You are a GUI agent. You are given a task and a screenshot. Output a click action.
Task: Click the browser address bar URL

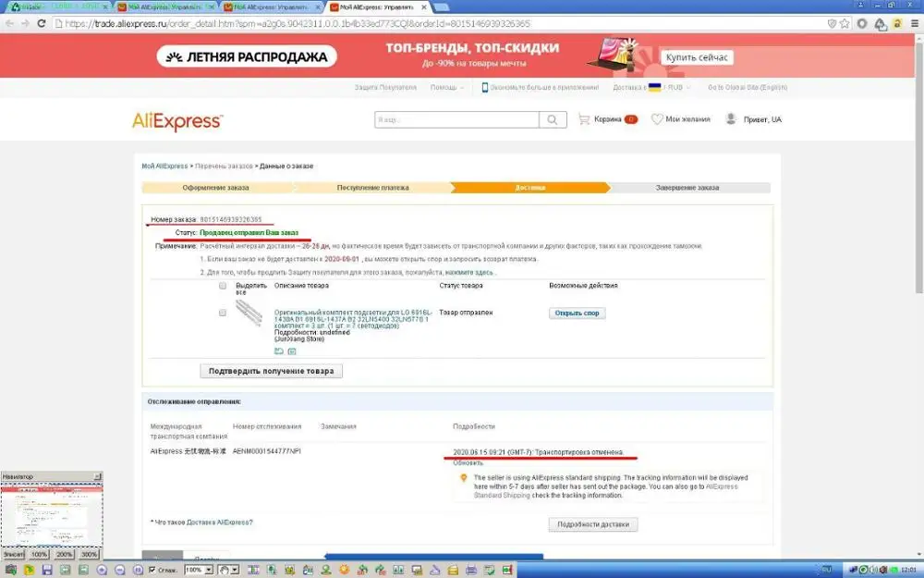tap(297, 24)
